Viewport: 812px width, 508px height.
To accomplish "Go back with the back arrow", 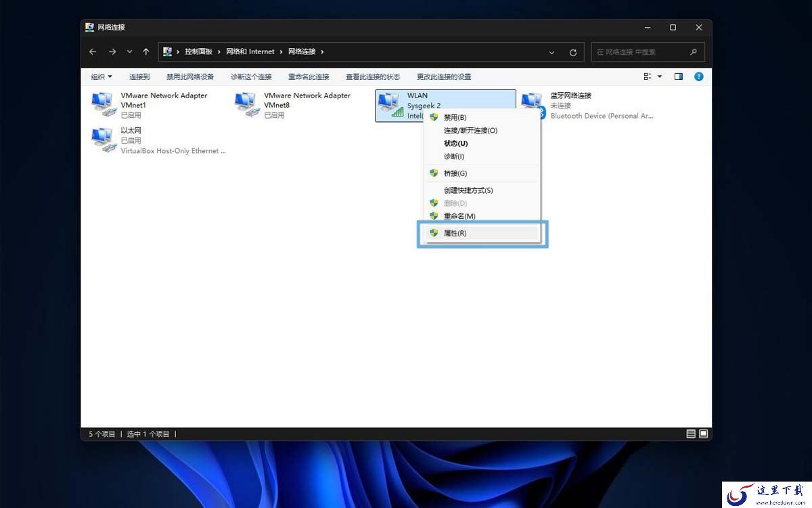I will (93, 52).
